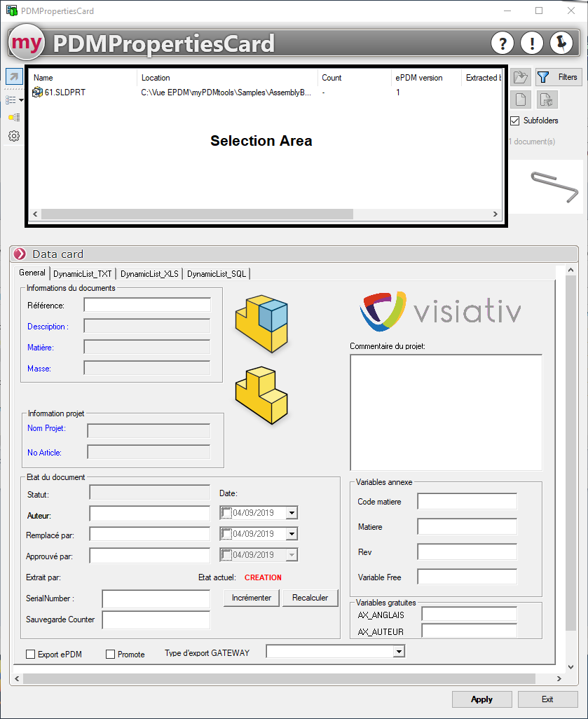Click the open folder icon beside Filters

(x=520, y=77)
